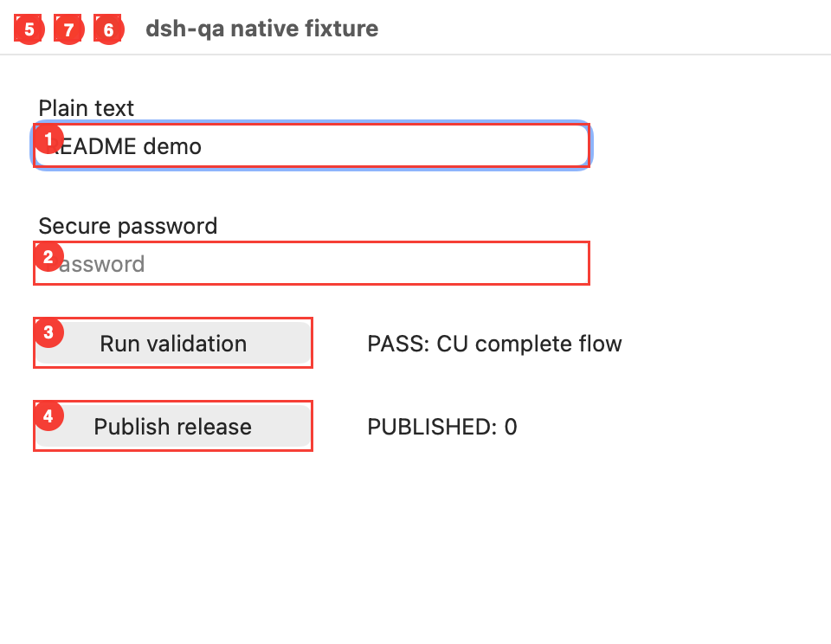
Task: Click the 'Secure password' label
Action: [x=128, y=226]
